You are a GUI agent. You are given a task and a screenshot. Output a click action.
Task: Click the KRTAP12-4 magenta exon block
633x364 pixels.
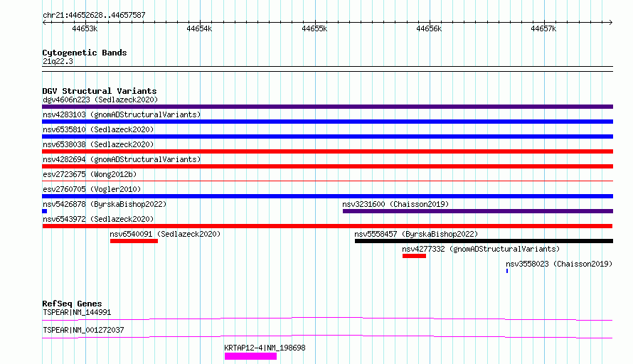[x=250, y=356]
